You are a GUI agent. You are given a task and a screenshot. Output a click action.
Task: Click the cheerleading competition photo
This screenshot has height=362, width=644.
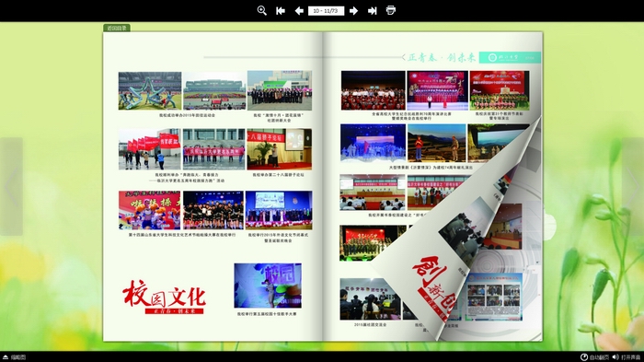click(149, 210)
